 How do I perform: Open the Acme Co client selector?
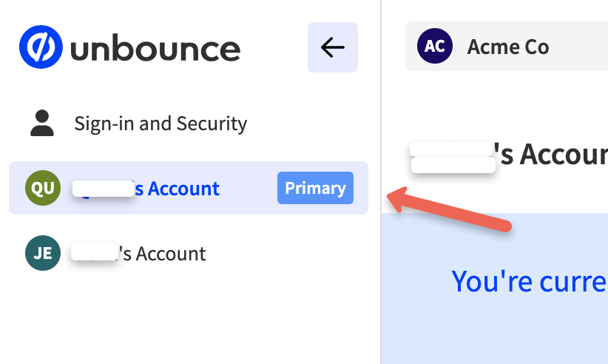(507, 46)
